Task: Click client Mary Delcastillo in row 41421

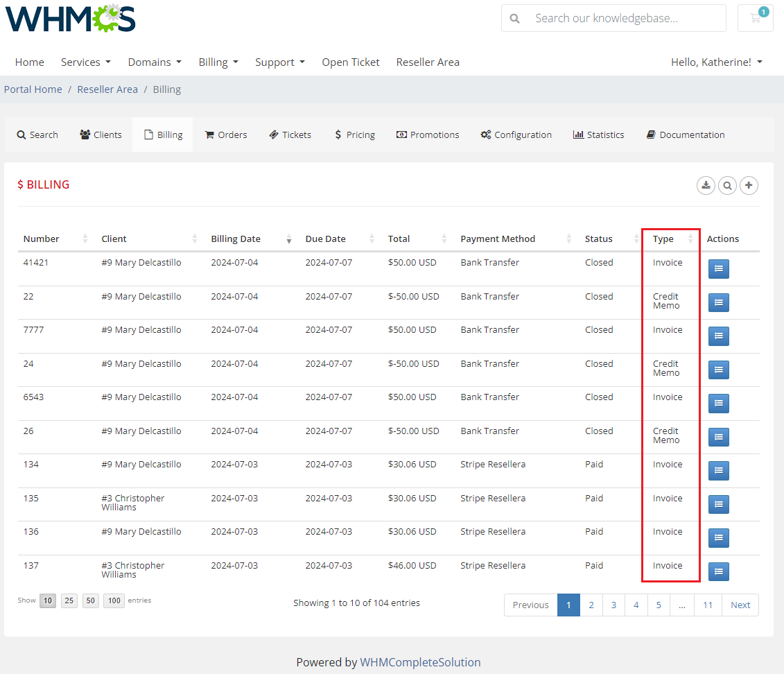Action: click(141, 263)
